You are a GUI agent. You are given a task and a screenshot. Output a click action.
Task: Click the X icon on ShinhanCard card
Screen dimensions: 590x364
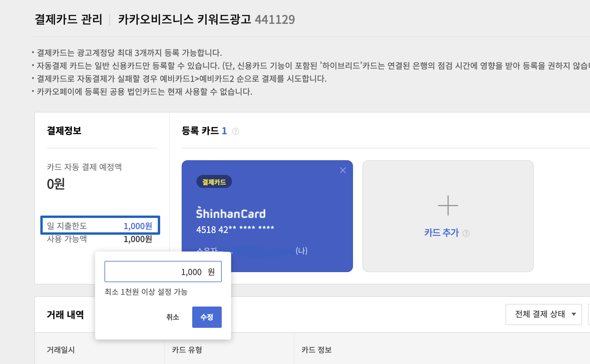pos(343,170)
